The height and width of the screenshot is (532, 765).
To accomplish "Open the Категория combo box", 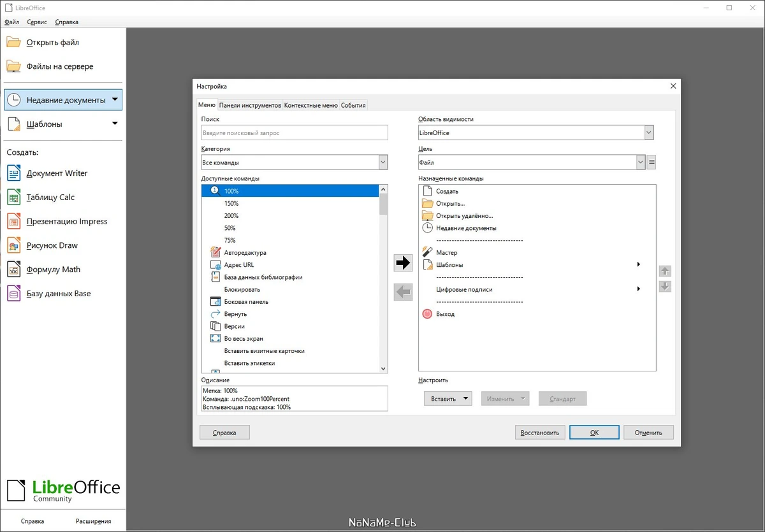I will (x=295, y=162).
